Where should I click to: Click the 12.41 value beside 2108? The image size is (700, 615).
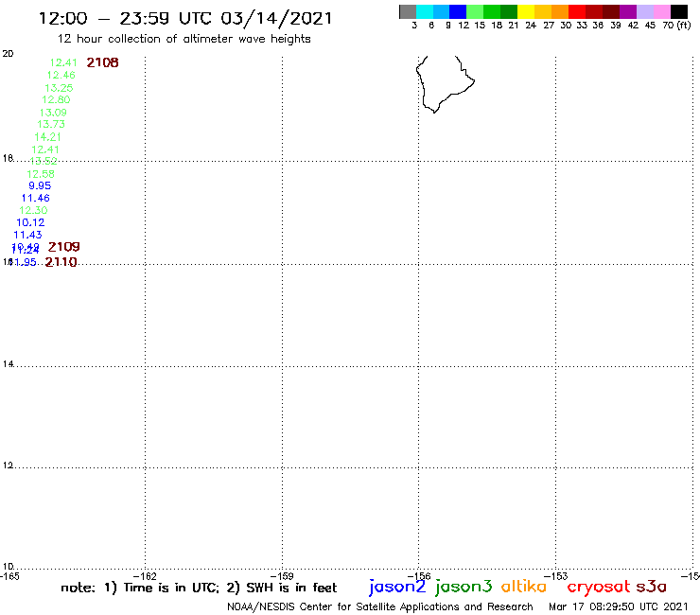coord(63,62)
